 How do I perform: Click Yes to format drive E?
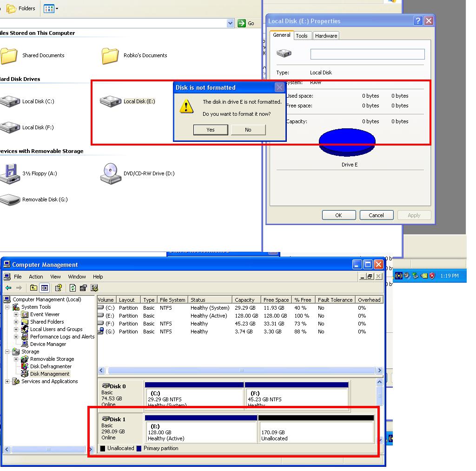211,130
